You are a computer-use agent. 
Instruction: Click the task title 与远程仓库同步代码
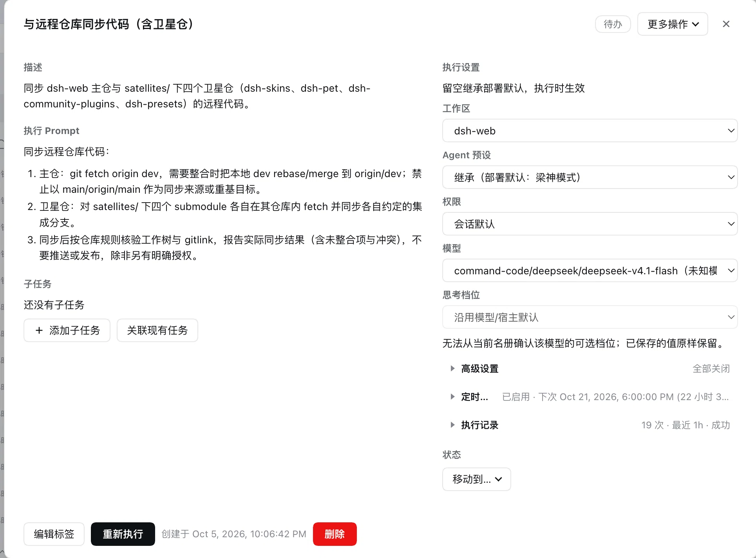tap(109, 24)
